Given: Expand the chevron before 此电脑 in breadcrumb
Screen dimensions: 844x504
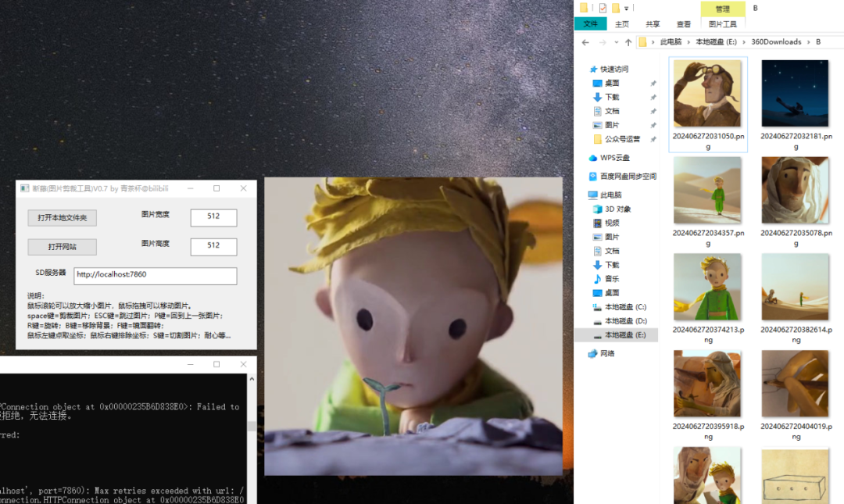Looking at the screenshot, I should [653, 42].
